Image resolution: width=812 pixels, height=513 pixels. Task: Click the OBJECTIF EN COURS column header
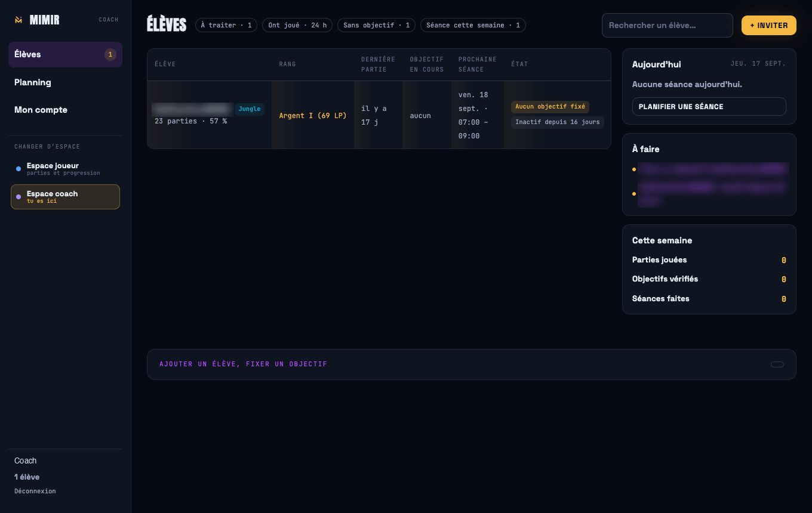coord(427,64)
